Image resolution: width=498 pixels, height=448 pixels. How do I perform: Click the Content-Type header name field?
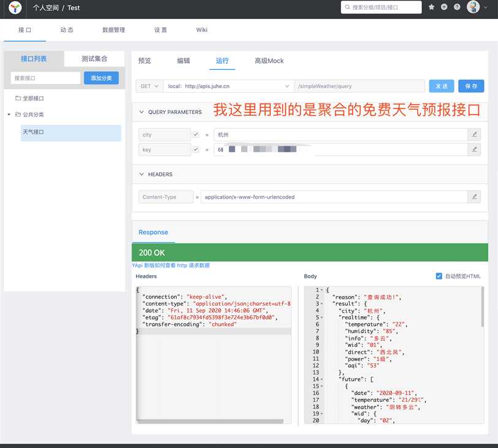pos(166,197)
